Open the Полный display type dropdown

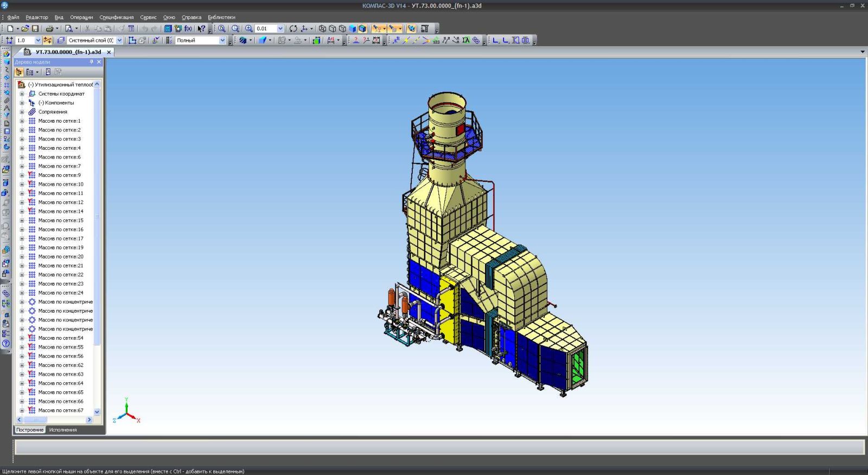tap(222, 41)
